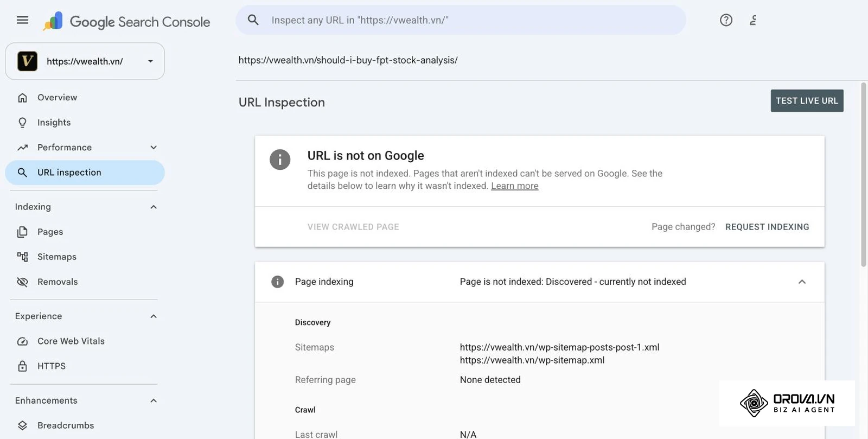Viewport: 868px width, 439px height.
Task: Go to Insights in the sidebar
Action: coord(85,123)
